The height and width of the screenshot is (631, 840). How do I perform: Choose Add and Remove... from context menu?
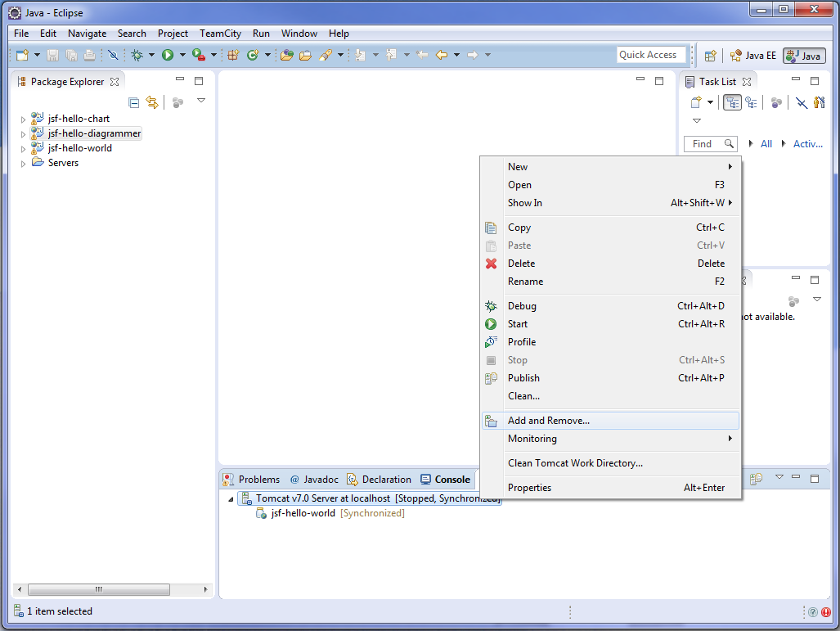(x=548, y=421)
